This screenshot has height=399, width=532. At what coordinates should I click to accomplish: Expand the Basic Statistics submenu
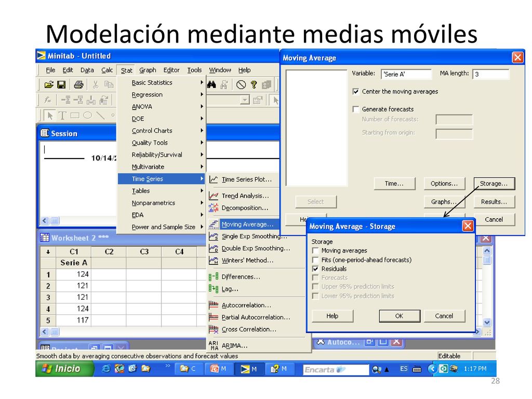[x=162, y=83]
